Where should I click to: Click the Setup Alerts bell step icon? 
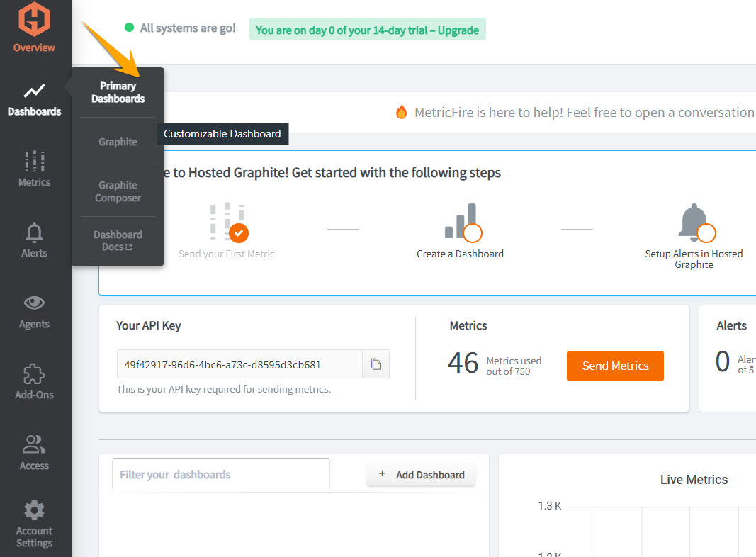pos(696,223)
